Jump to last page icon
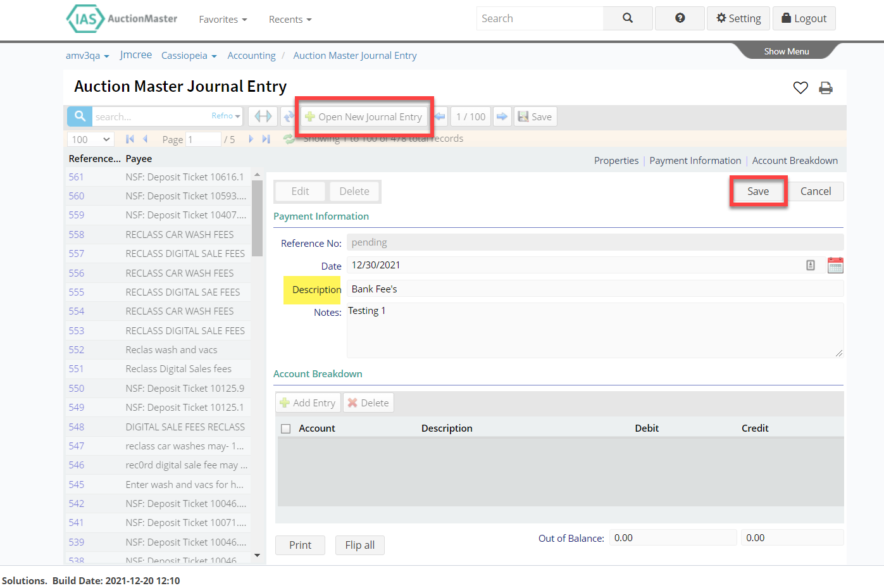Image resolution: width=884 pixels, height=588 pixels. pos(266,139)
